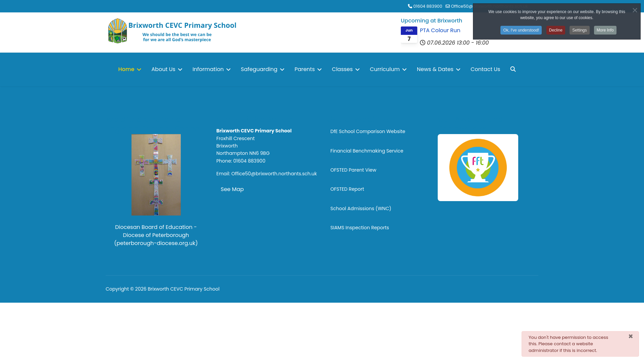
Task: Click the 'Upcoming at Brixworth' heading
Action: [x=431, y=20]
